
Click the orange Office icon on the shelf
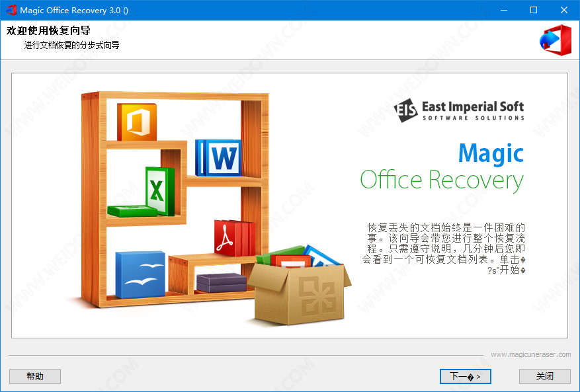coord(137,122)
